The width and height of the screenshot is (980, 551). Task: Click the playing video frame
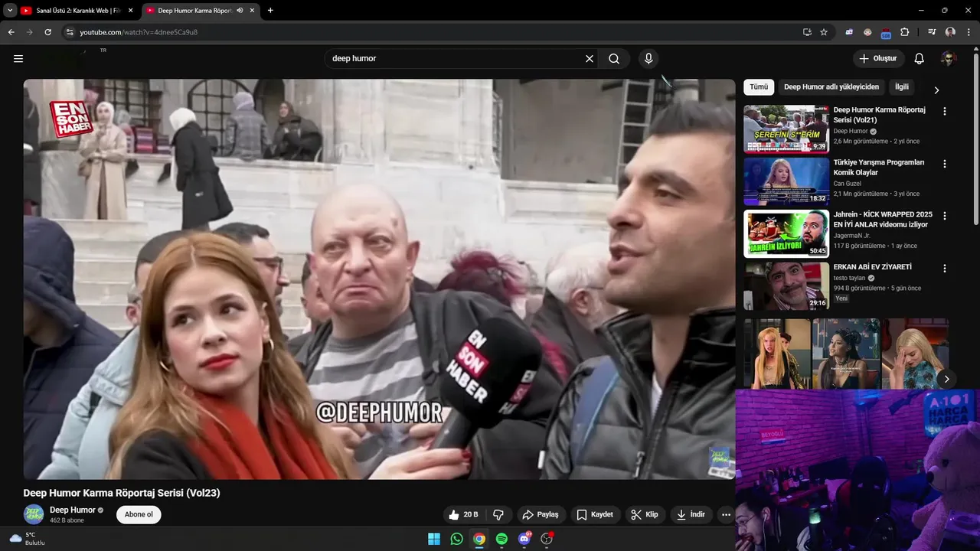379,279
